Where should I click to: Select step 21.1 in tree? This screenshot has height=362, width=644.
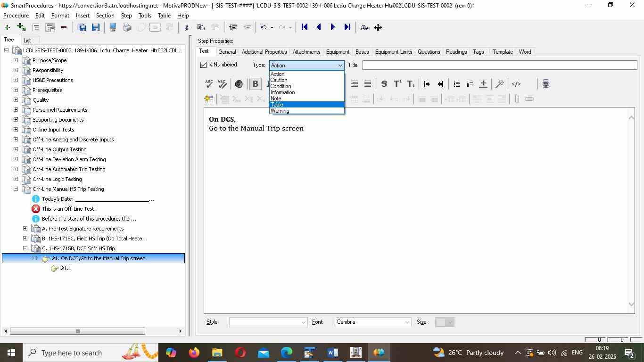66,268
